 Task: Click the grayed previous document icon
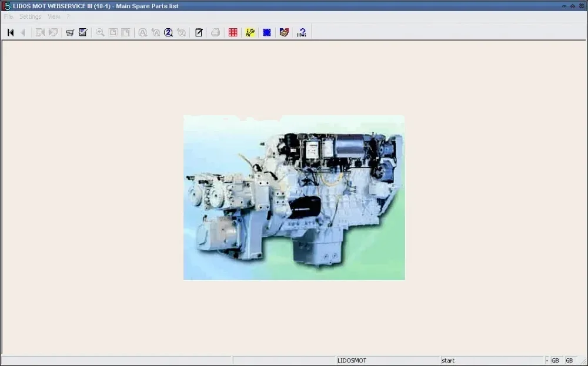pos(40,32)
